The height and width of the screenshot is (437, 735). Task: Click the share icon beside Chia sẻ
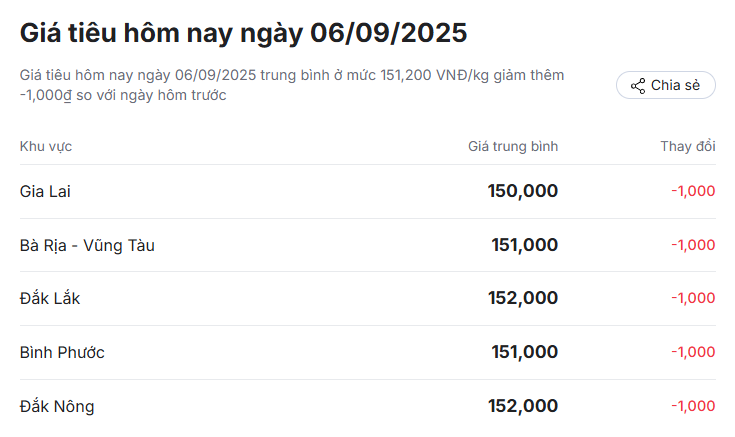coord(637,86)
